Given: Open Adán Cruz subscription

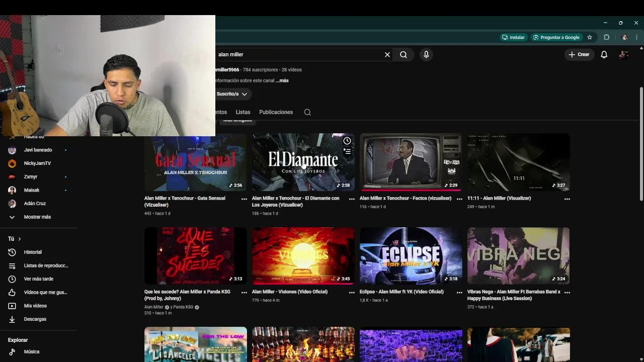Looking at the screenshot, I should click(38, 204).
